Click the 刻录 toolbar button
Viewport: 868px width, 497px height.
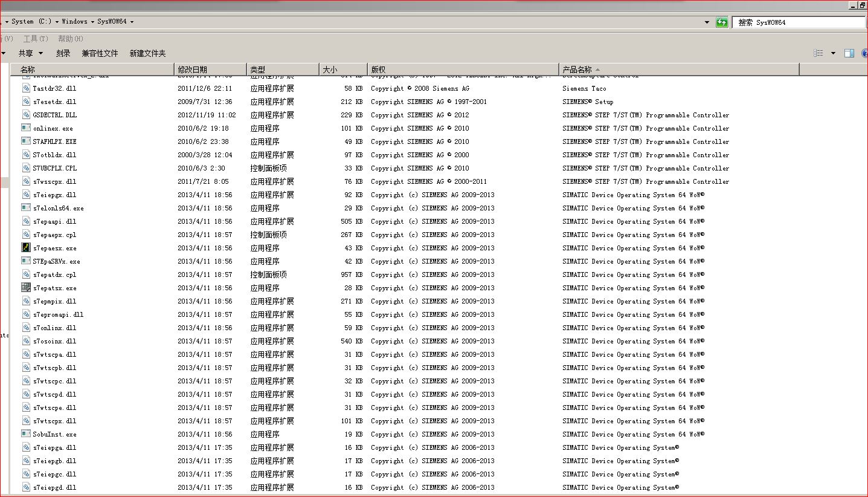coord(63,53)
